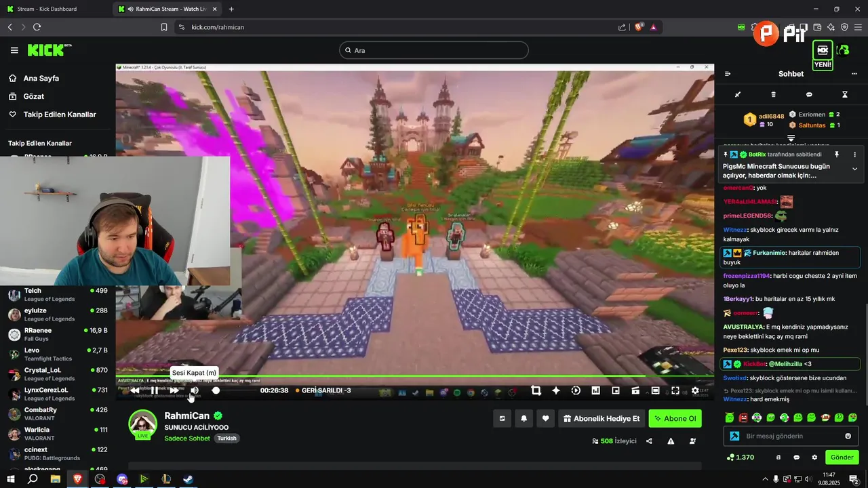Toggle theater mode in player

point(635,390)
